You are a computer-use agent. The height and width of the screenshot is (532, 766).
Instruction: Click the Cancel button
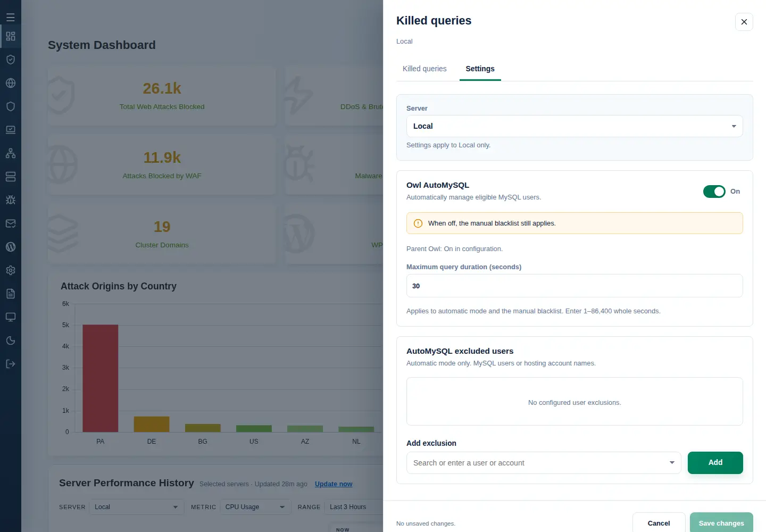pyautogui.click(x=659, y=523)
